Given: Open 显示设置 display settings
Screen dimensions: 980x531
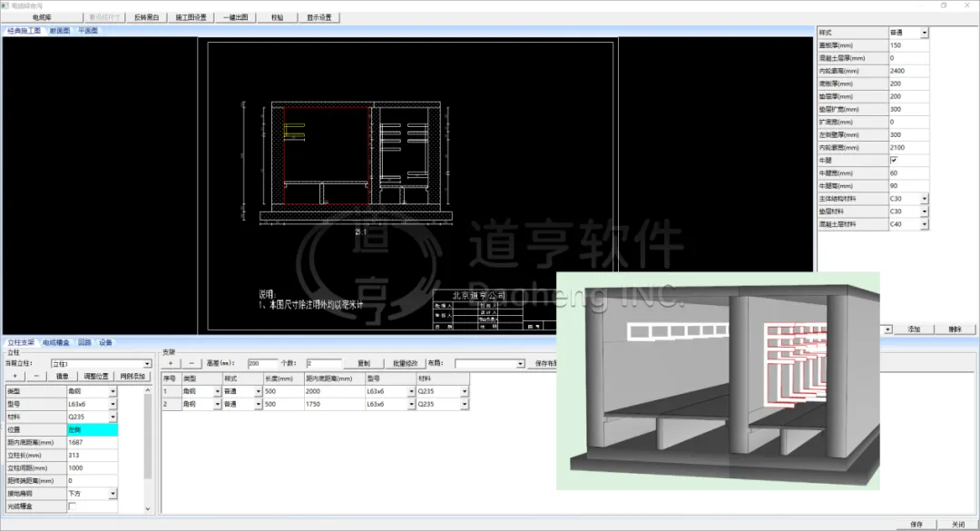Looking at the screenshot, I should pyautogui.click(x=318, y=17).
